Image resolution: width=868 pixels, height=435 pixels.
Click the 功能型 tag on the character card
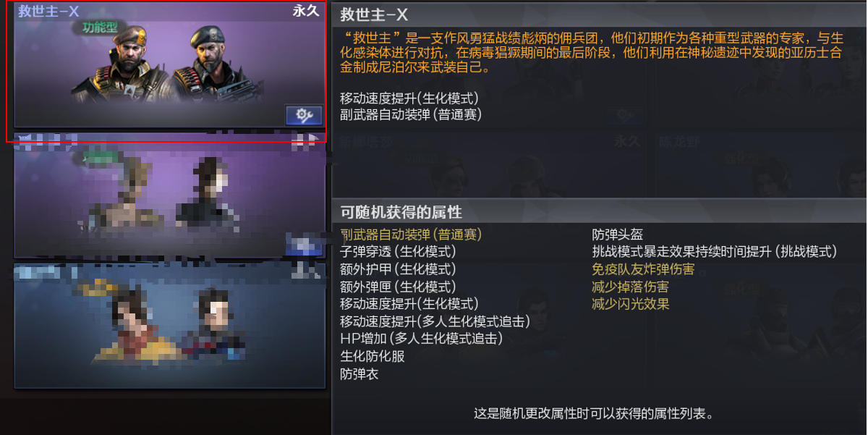coord(99,28)
